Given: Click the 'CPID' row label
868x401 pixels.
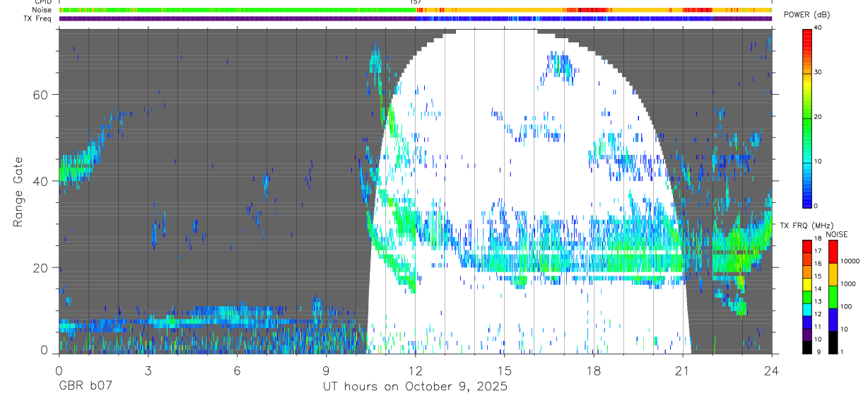Looking at the screenshot, I should [43, 2].
